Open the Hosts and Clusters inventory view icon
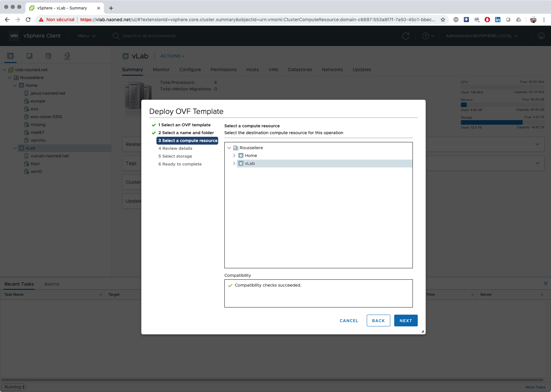551x392 pixels. (10, 56)
